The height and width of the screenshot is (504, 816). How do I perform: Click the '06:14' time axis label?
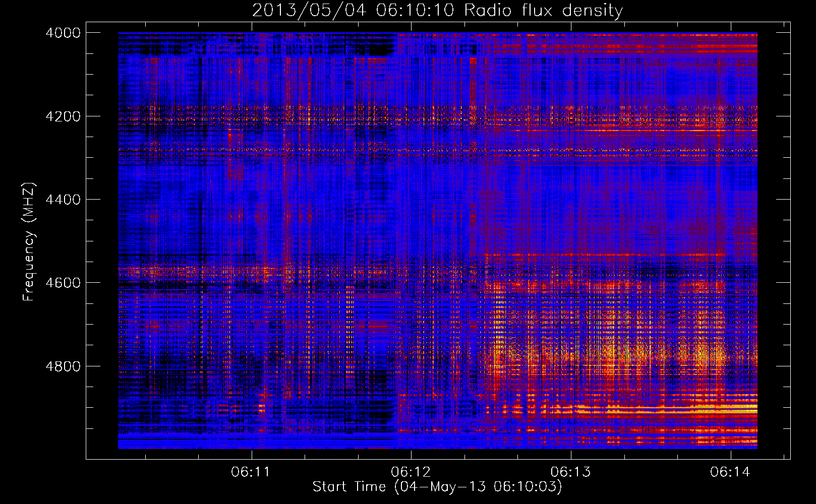730,472
